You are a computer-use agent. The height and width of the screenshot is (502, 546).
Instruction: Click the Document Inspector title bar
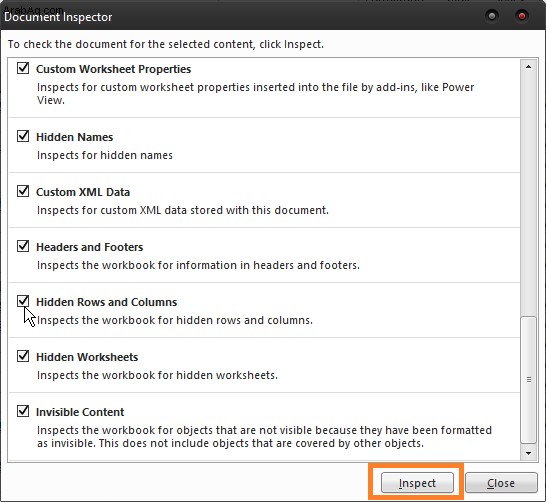(x=244, y=16)
